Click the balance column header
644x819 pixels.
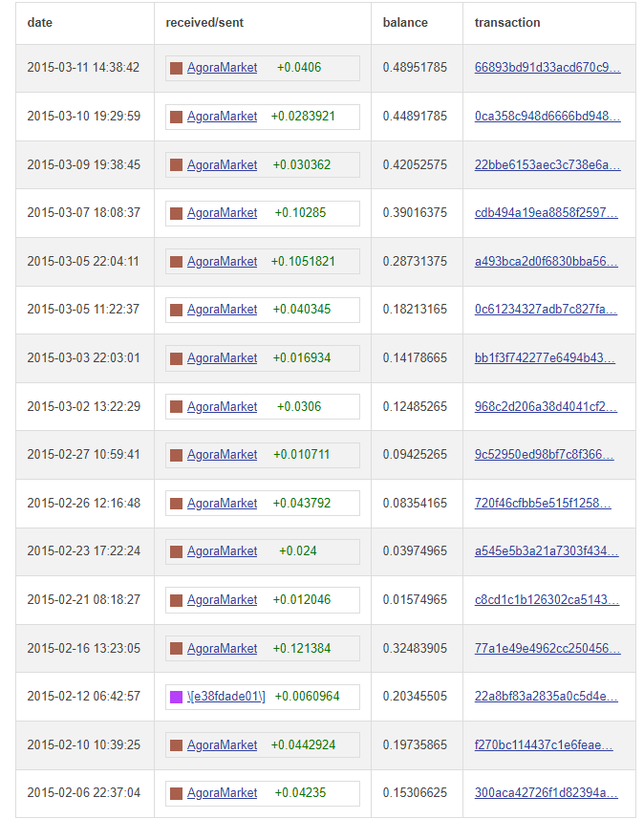click(x=405, y=23)
